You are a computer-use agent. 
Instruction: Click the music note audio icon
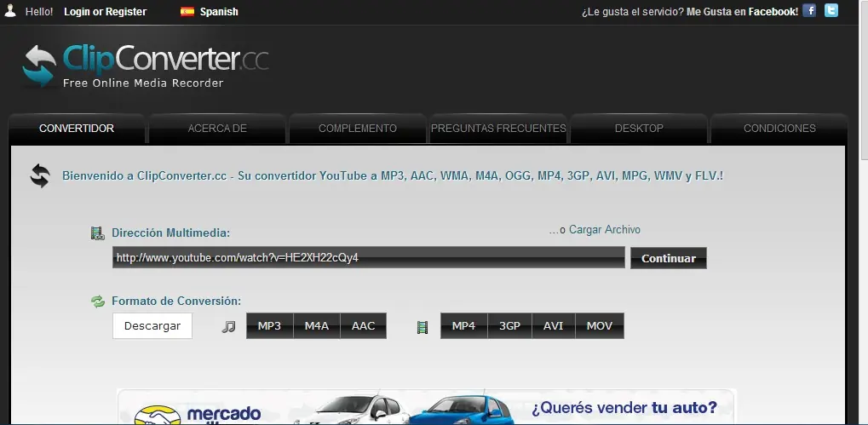pyautogui.click(x=228, y=326)
